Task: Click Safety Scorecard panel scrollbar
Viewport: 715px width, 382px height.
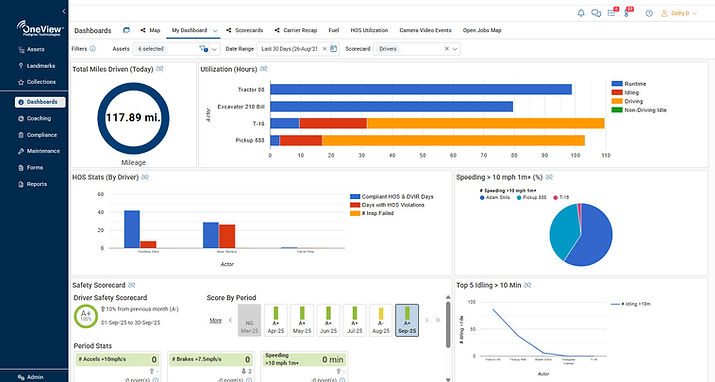Action: pos(448,324)
